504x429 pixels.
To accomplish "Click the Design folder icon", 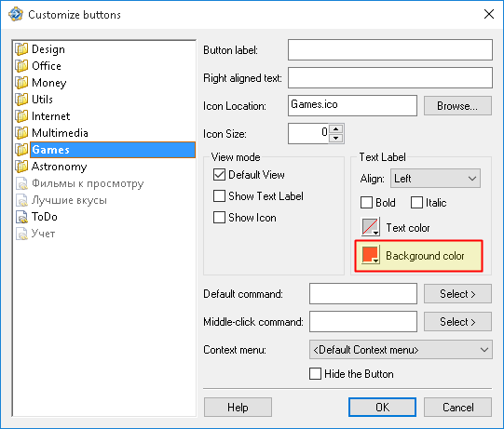I will pyautogui.click(x=21, y=49).
